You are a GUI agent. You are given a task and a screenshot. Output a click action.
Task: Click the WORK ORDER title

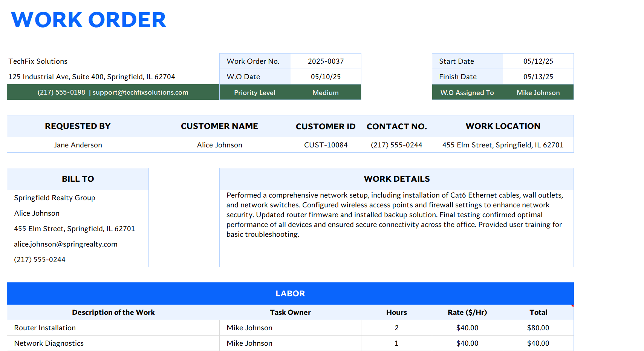tap(89, 20)
